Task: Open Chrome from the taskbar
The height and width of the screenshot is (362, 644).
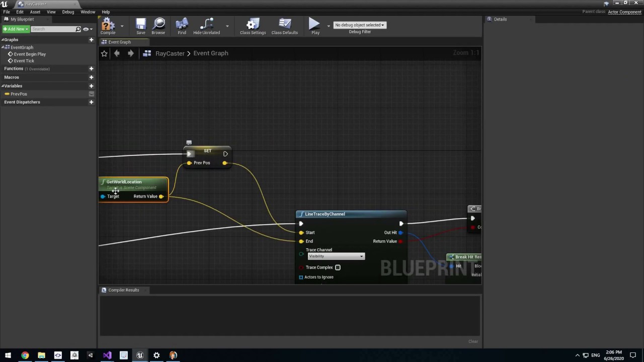Action: (x=25, y=355)
